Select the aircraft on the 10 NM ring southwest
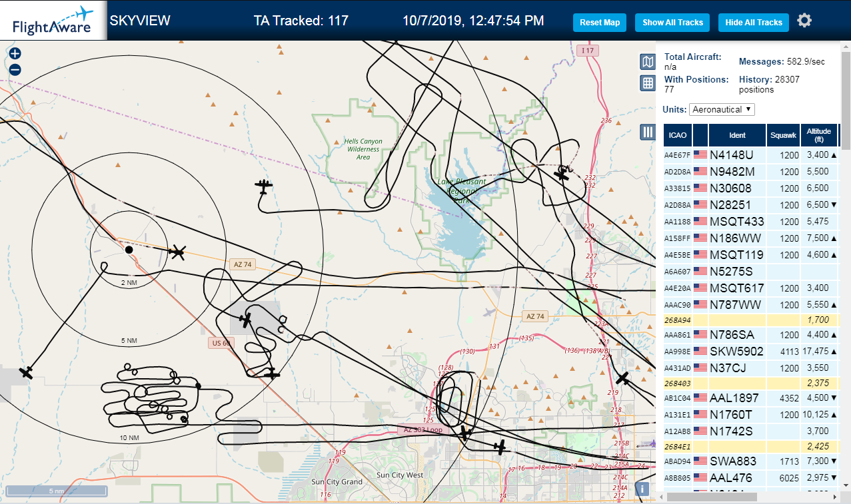This screenshot has height=504, width=851. [x=26, y=372]
